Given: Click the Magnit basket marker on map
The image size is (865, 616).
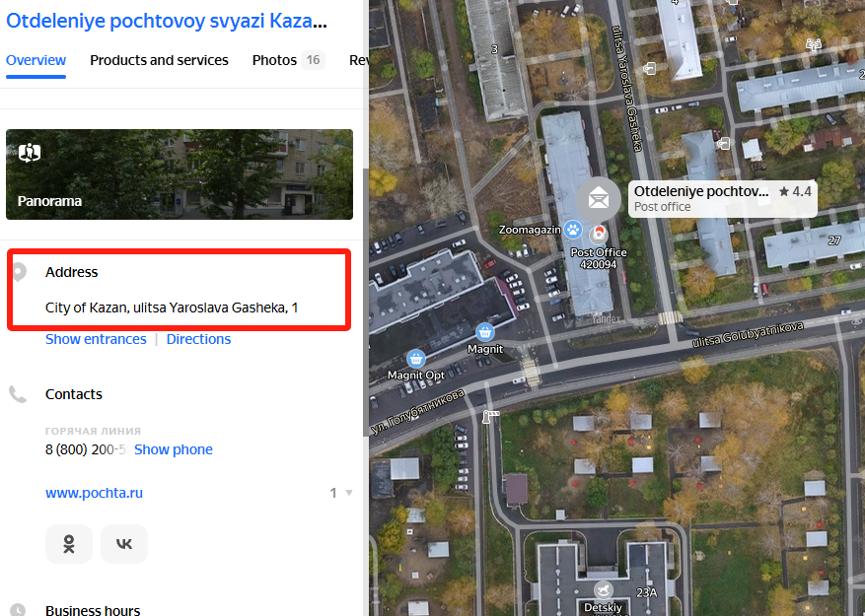Looking at the screenshot, I should click(x=485, y=332).
